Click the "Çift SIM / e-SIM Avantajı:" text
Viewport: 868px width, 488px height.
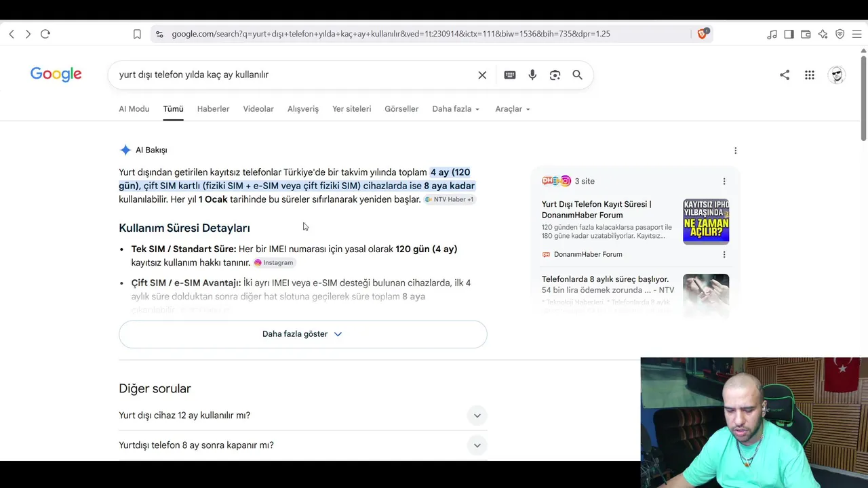186,283
